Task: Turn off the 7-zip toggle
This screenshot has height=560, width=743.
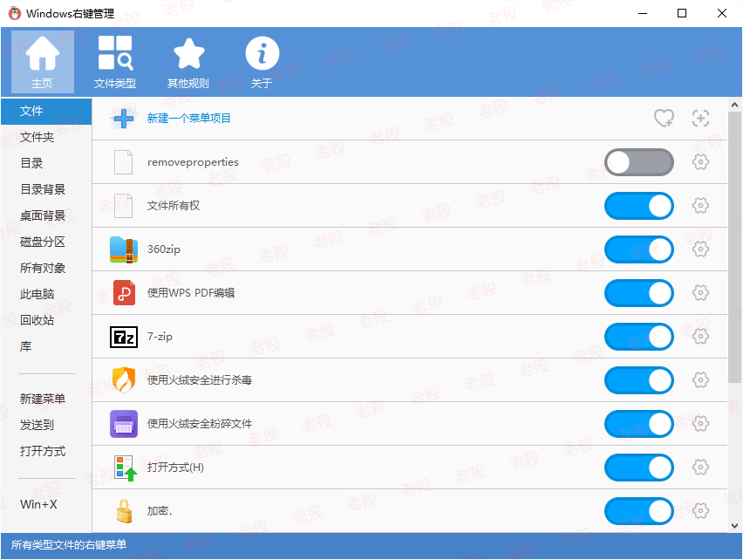Action: coord(638,337)
